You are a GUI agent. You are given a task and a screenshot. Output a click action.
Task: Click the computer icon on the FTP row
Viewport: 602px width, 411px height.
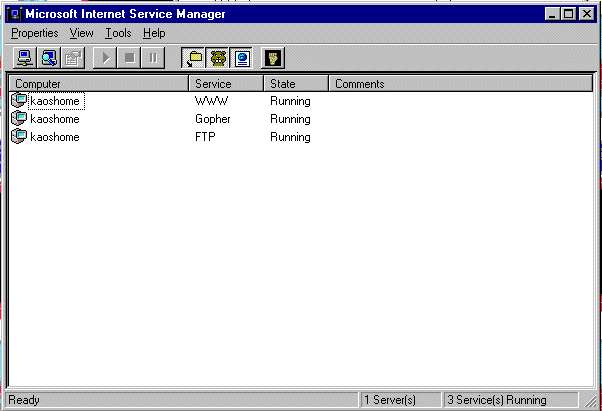[x=19, y=137]
